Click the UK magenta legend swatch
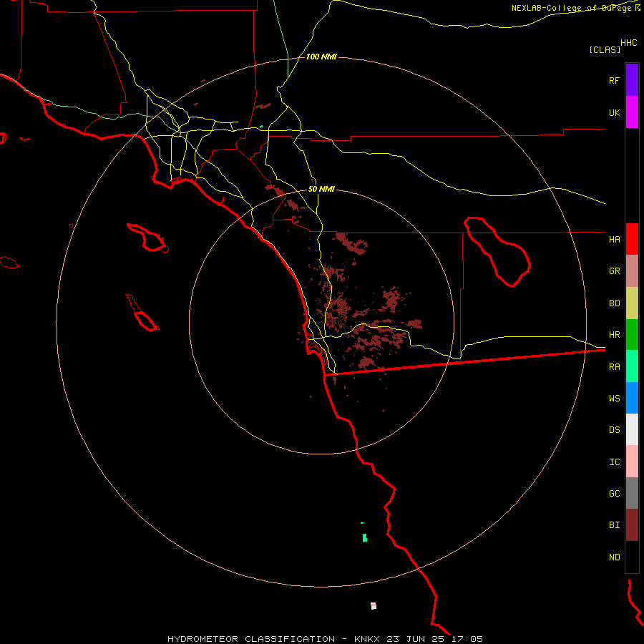The image size is (644, 644). point(632,112)
